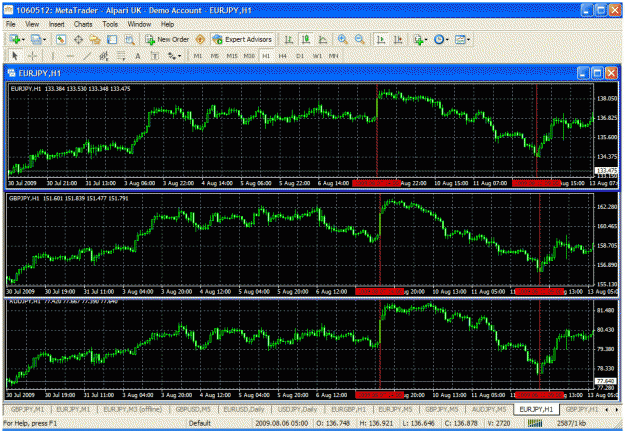Switch to the EURJPY,M3 (offline) tab
This screenshot has height=431, width=625.
(133, 409)
